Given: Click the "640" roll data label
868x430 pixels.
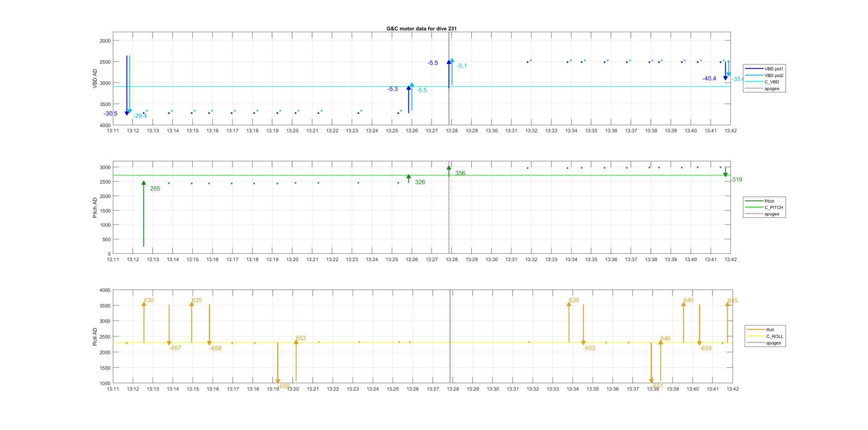Looking at the screenshot, I should (689, 300).
